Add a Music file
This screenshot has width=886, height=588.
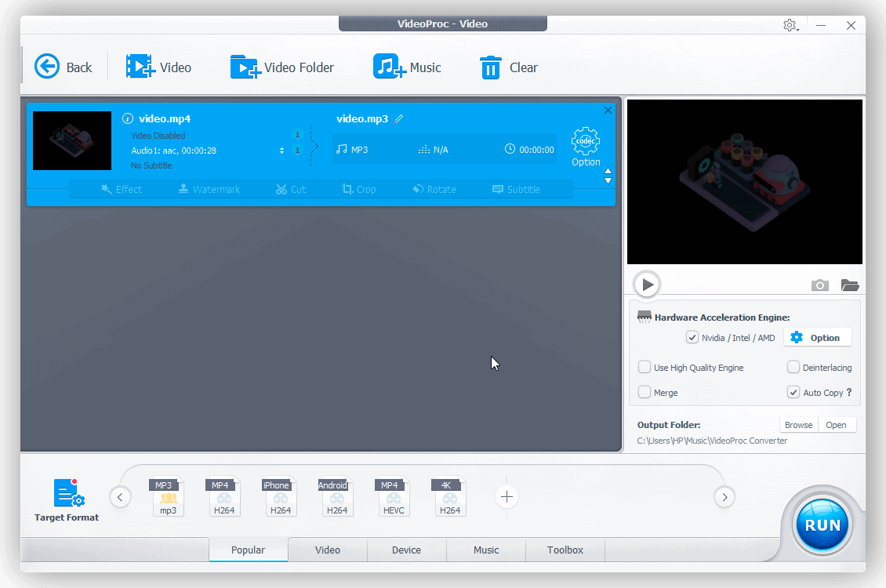click(407, 67)
